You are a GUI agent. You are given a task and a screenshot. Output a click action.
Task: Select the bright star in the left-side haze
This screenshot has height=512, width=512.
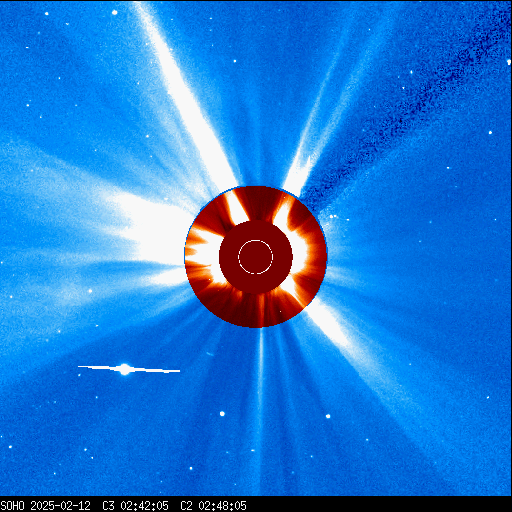pyautogui.click(x=90, y=291)
